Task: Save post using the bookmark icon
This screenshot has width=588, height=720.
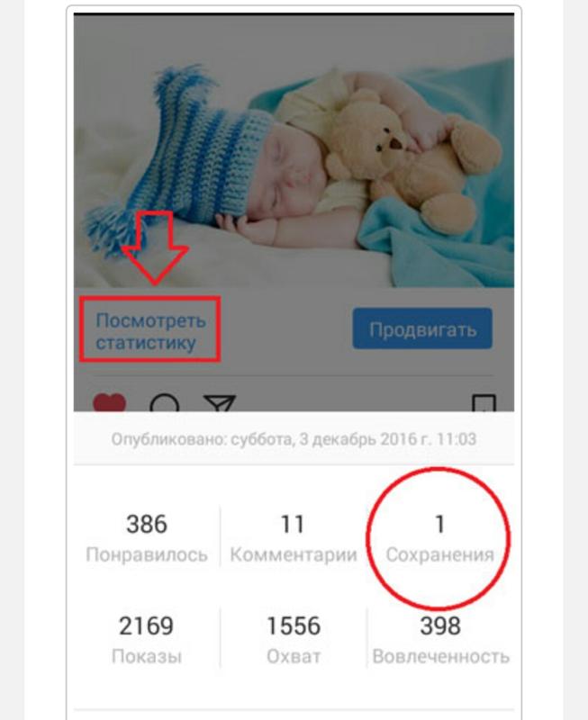Action: click(x=484, y=402)
